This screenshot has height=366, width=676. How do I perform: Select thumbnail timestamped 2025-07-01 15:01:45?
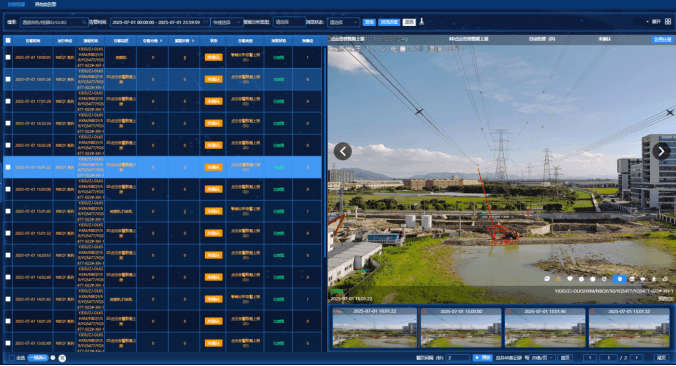click(545, 327)
